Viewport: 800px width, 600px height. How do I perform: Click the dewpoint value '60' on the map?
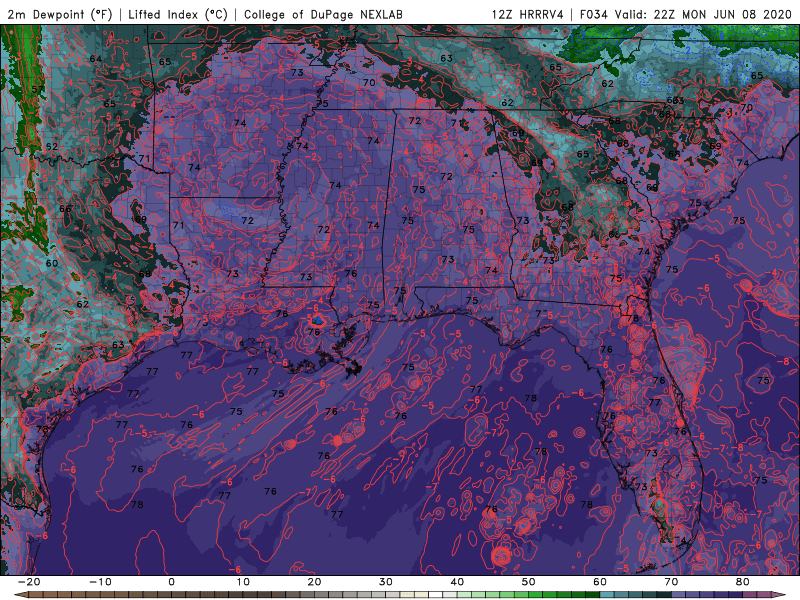pos(52,263)
